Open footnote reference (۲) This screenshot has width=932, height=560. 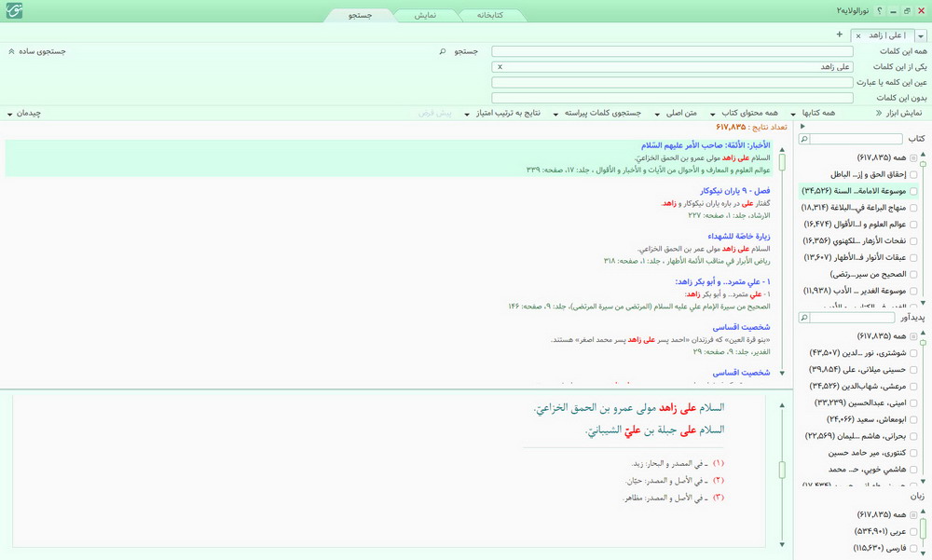(719, 480)
